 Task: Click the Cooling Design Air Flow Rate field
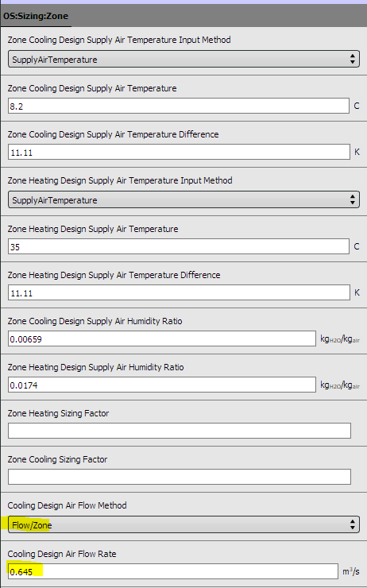click(173, 571)
